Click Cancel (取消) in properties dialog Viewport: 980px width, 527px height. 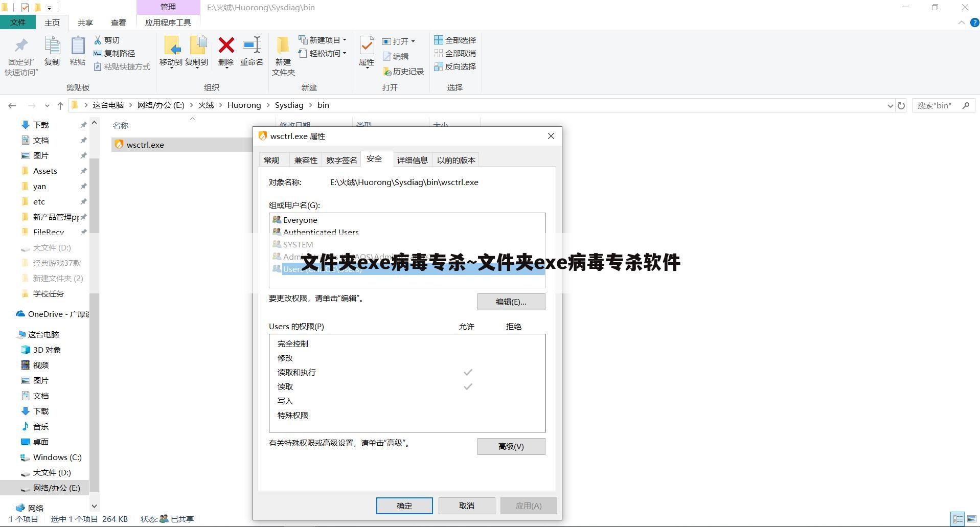[x=467, y=506]
